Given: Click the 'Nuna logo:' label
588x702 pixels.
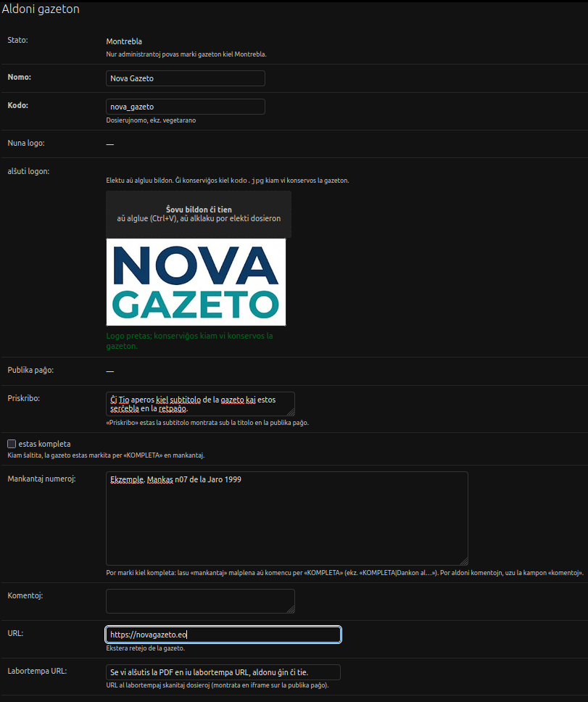Looking at the screenshot, I should (x=26, y=143).
